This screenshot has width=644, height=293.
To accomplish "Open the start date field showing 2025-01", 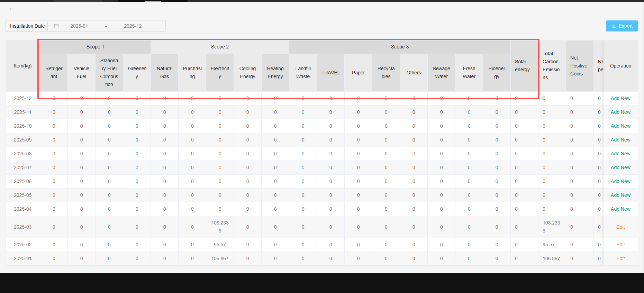I will coord(79,26).
